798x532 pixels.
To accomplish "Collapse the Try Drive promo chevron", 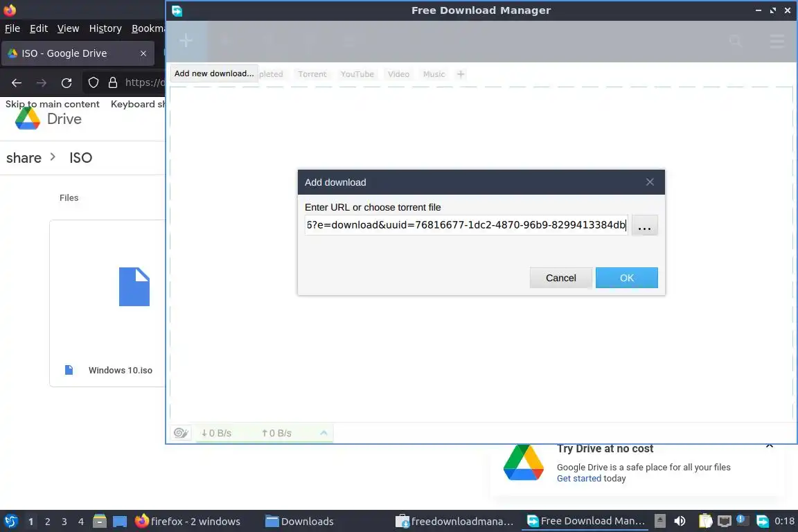I will (x=770, y=446).
